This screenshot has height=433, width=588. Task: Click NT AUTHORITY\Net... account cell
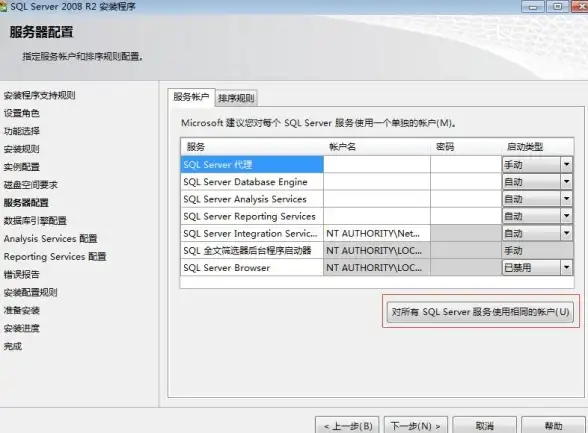tap(376, 234)
